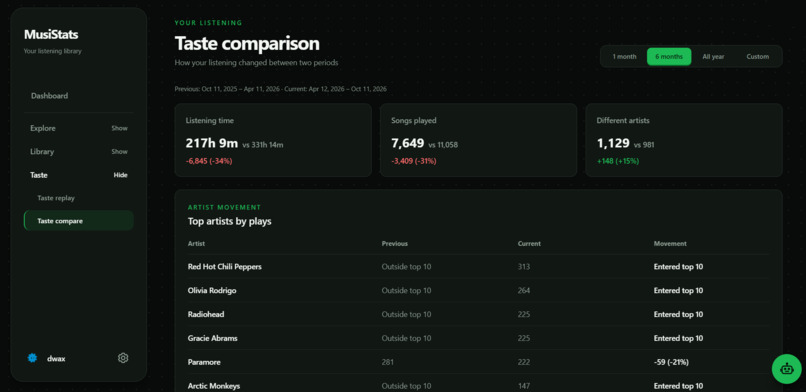Click the Artist column header
Screen dimensions: 806x392
click(x=196, y=244)
